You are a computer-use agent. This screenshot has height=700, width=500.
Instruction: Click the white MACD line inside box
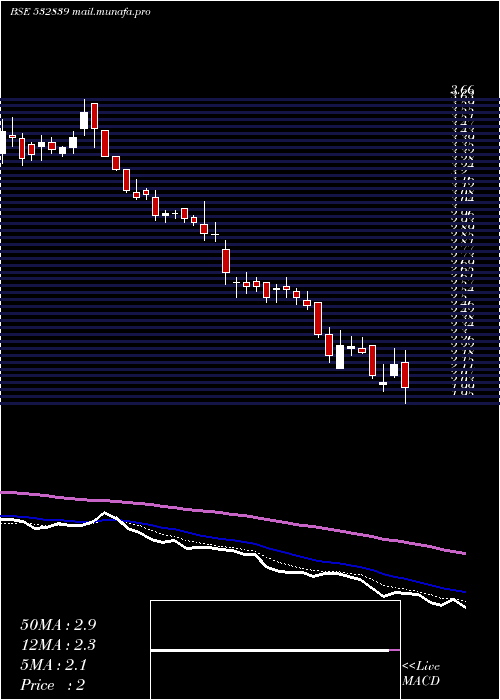tap(270, 651)
